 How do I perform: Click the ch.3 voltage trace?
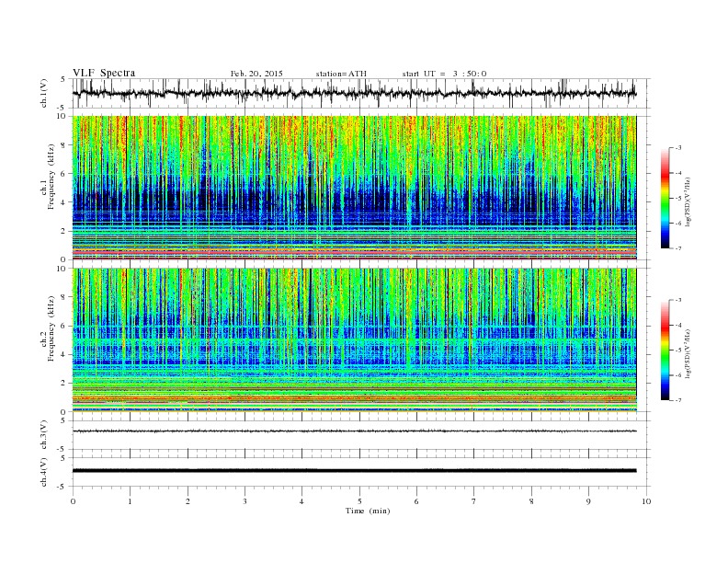[354, 431]
